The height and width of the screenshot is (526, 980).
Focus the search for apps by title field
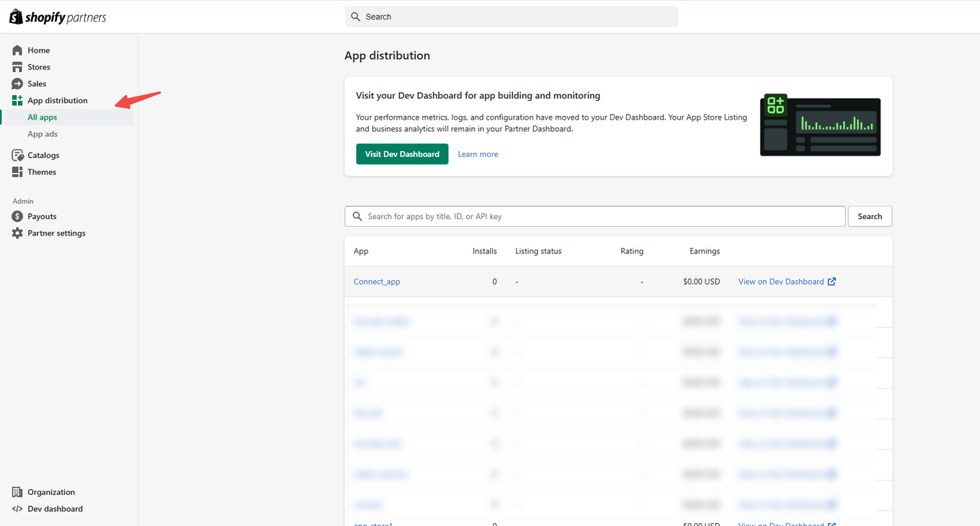[595, 216]
